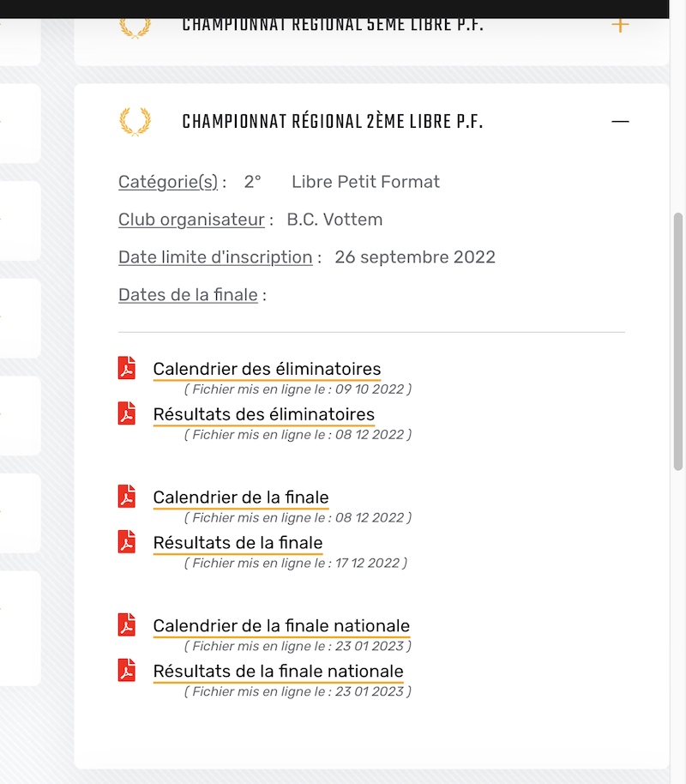686x784 pixels.
Task: Open Calendrier des éliminatoires link
Action: [267, 369]
